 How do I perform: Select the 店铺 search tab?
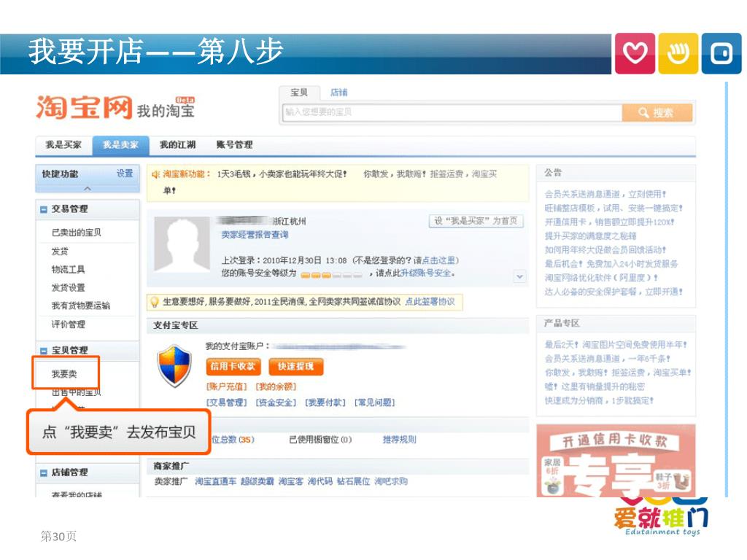coord(338,93)
